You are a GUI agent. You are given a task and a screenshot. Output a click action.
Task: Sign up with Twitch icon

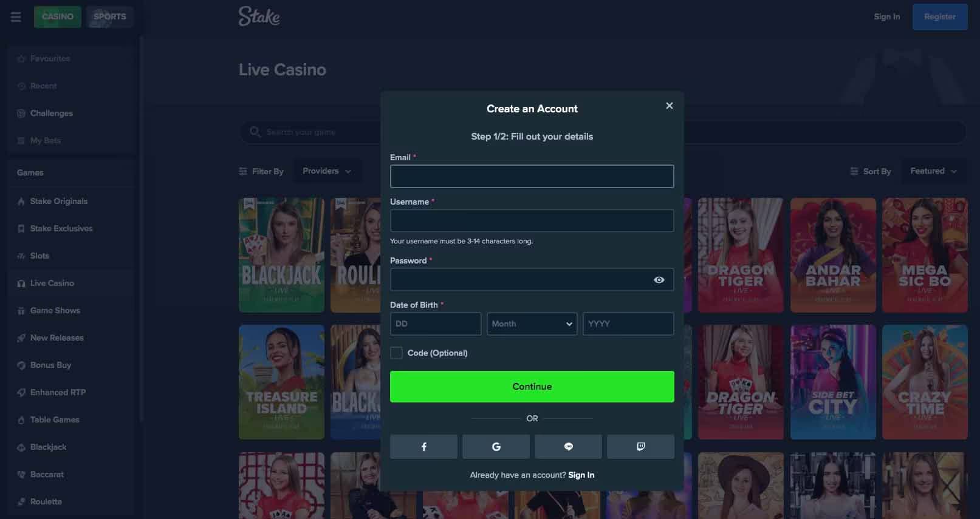[640, 447]
